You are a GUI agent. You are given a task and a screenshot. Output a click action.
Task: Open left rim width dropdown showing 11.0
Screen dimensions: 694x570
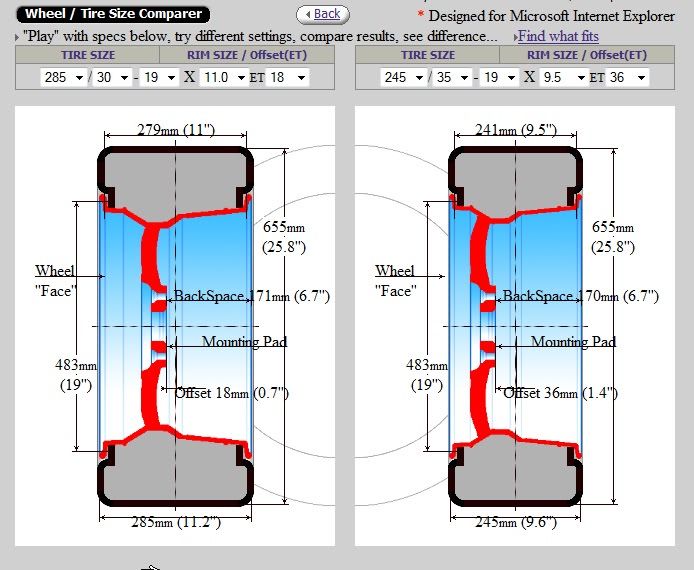[x=224, y=77]
